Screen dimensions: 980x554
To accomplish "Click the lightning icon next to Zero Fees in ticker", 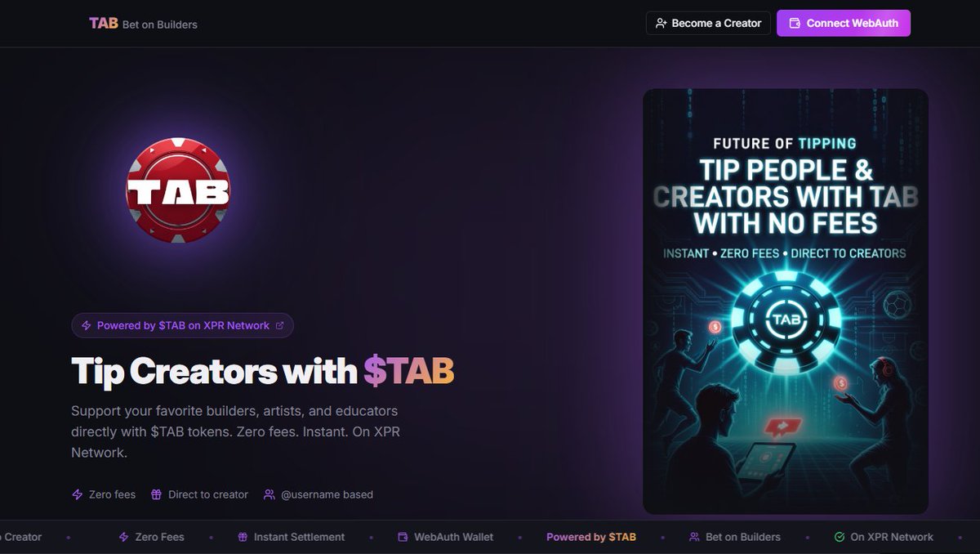I will click(x=124, y=537).
